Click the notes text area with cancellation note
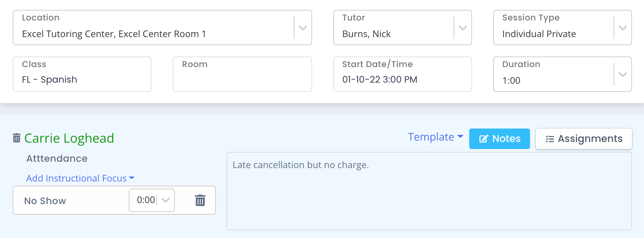 [429, 191]
